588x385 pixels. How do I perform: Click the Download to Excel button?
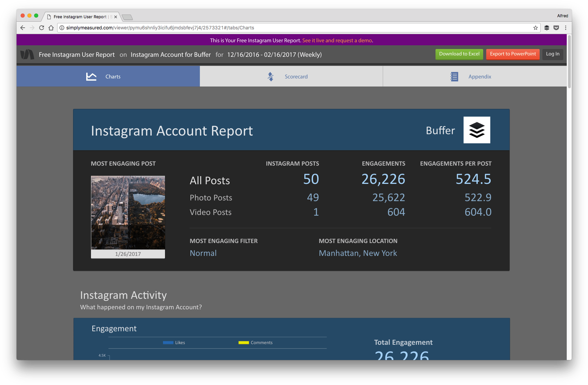(x=459, y=54)
